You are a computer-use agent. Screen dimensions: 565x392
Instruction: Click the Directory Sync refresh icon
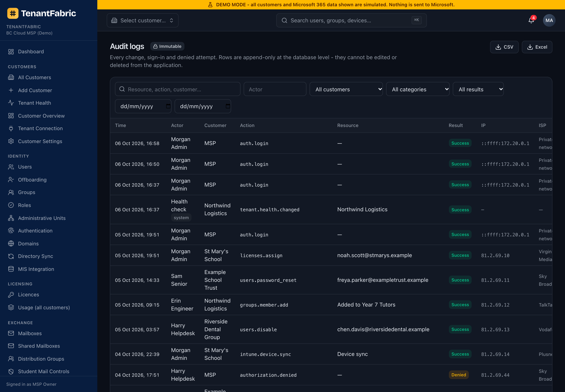tap(11, 256)
